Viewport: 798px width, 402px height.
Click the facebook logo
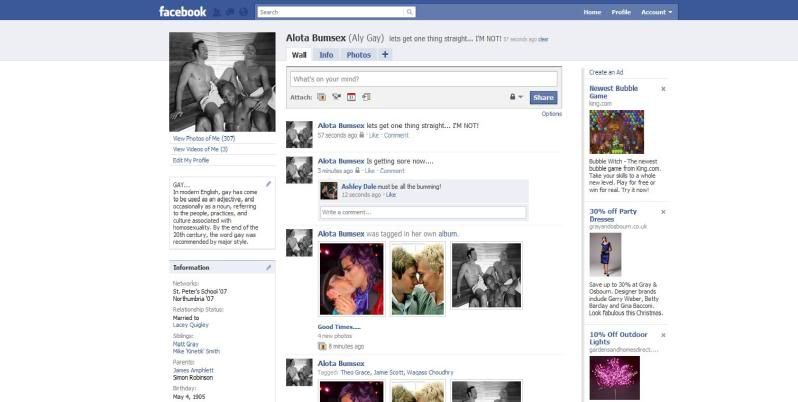click(182, 12)
